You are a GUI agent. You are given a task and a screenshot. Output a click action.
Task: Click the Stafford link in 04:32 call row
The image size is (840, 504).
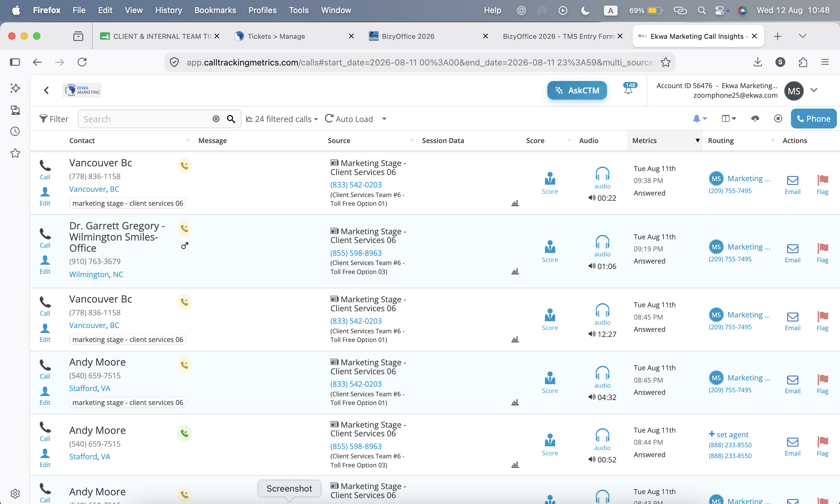pos(83,388)
